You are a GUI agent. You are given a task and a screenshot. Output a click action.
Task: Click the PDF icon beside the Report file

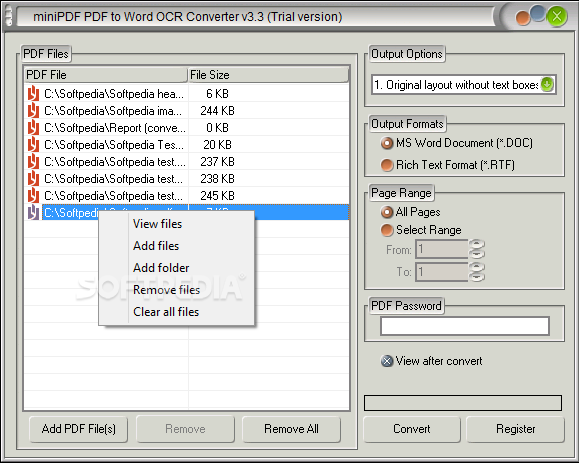point(33,128)
